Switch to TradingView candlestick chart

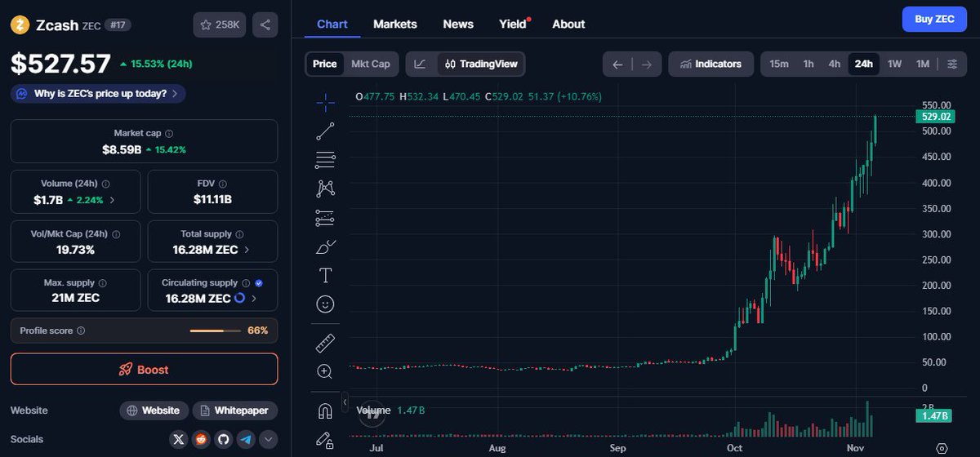click(x=481, y=64)
